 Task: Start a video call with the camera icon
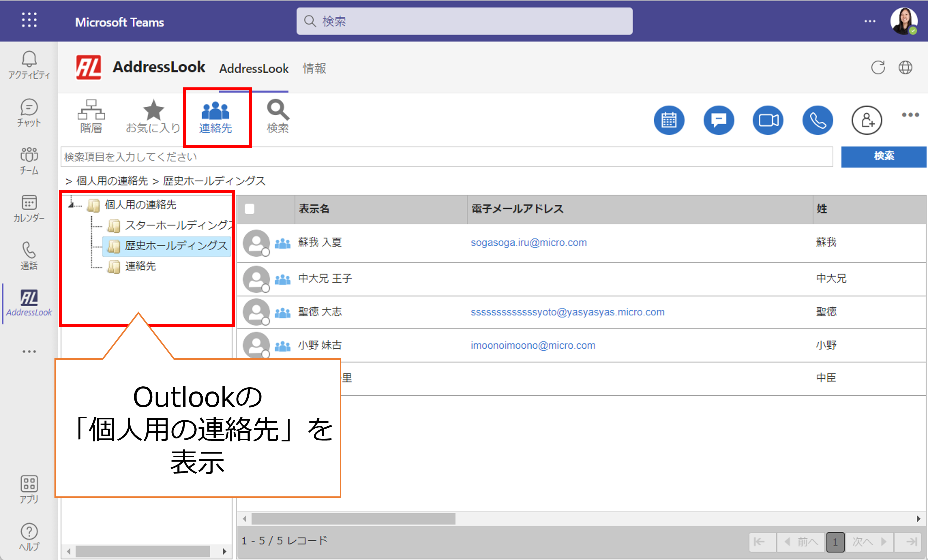tap(768, 120)
